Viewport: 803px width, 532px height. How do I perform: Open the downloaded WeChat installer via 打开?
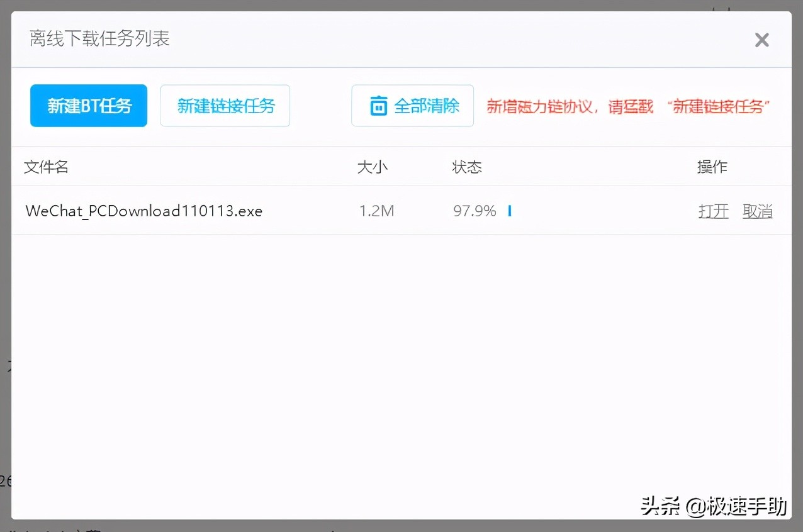click(713, 211)
